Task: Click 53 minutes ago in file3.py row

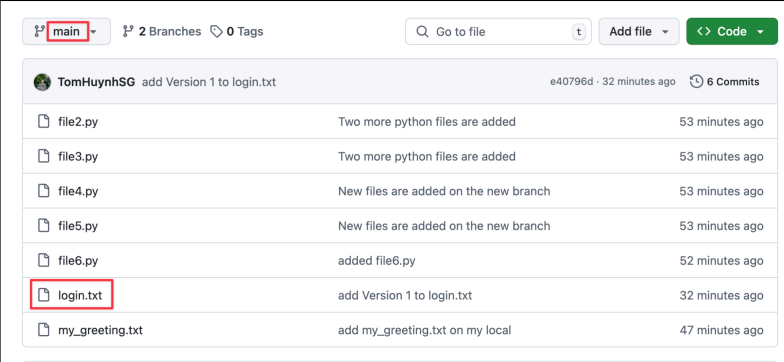Action: coord(722,156)
